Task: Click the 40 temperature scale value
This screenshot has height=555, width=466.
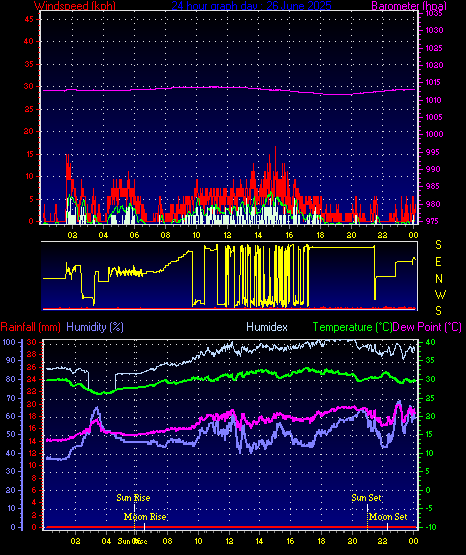Action: 430,342
